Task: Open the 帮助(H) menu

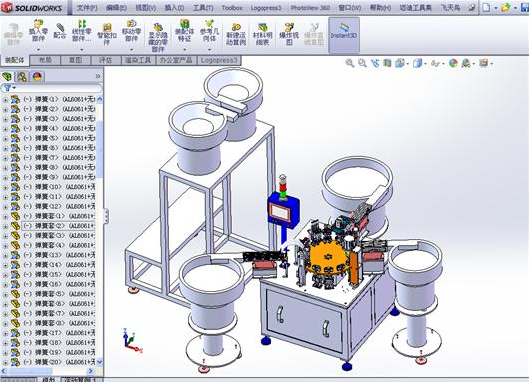Action: click(x=380, y=7)
